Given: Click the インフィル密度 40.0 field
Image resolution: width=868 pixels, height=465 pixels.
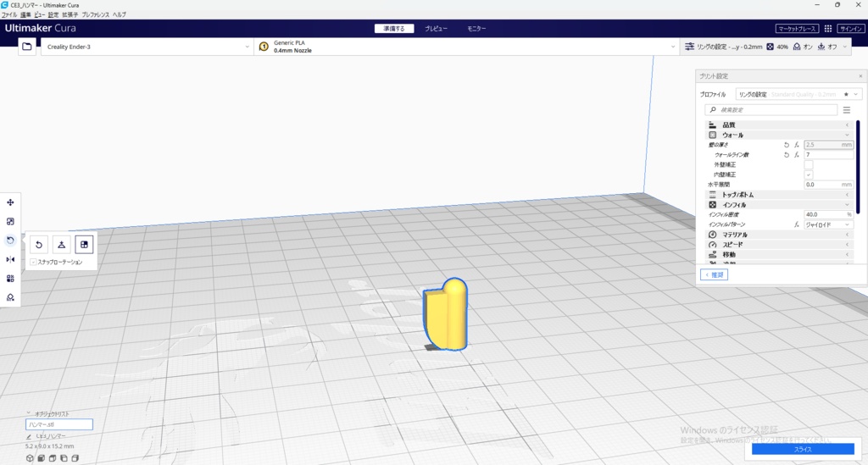Looking at the screenshot, I should tap(828, 214).
